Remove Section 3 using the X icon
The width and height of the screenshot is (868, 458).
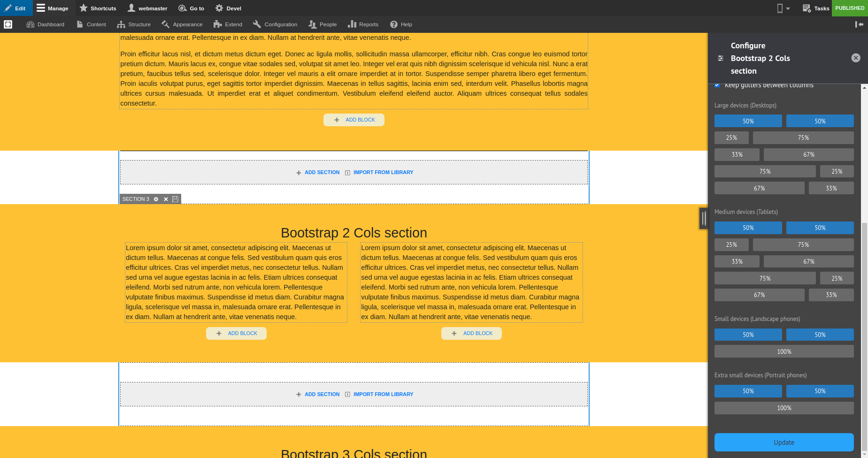[x=166, y=199]
